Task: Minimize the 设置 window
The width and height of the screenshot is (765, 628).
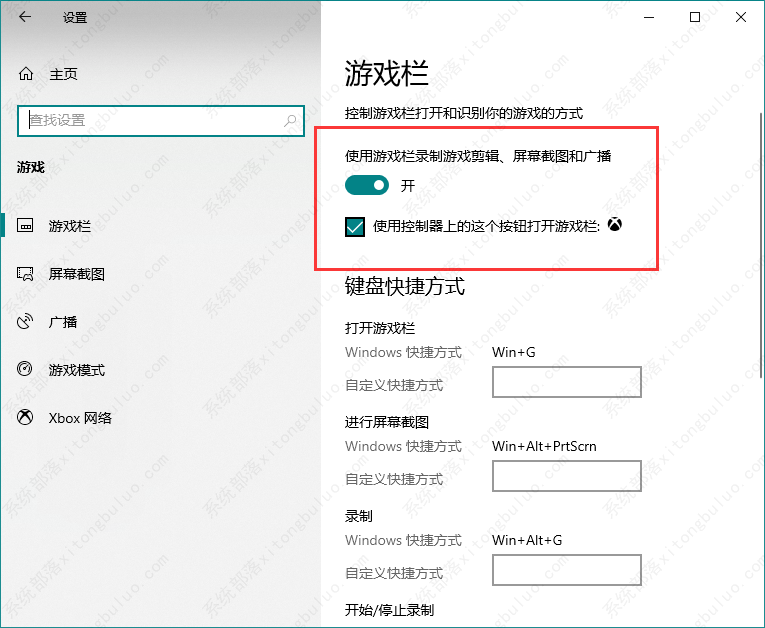Action: click(648, 18)
